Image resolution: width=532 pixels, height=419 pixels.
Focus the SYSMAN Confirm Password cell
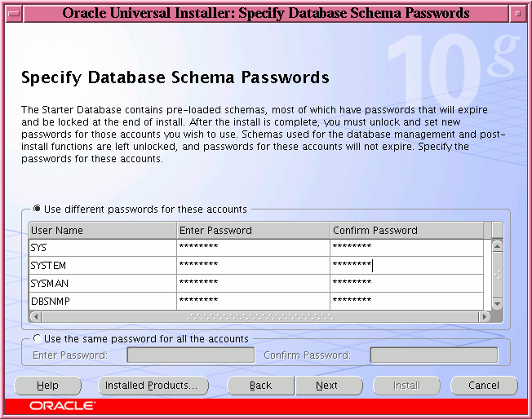(x=406, y=283)
